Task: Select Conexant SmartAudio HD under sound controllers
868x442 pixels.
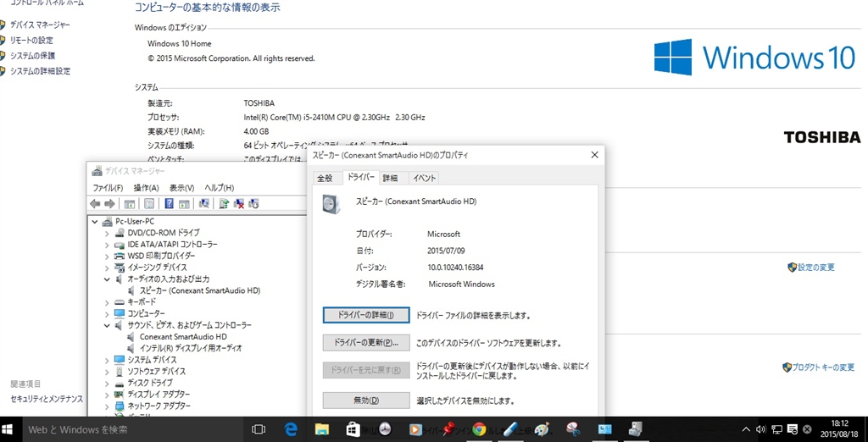Action: click(x=183, y=336)
